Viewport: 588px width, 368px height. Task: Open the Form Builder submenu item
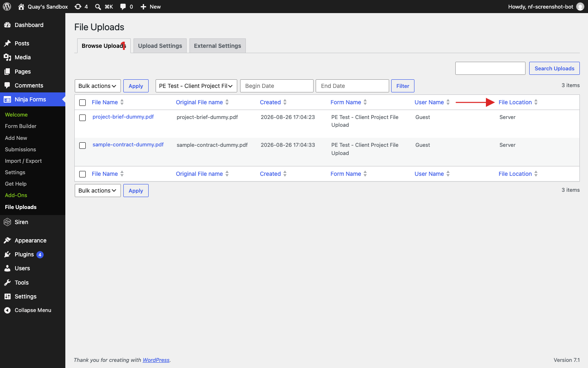[21, 126]
